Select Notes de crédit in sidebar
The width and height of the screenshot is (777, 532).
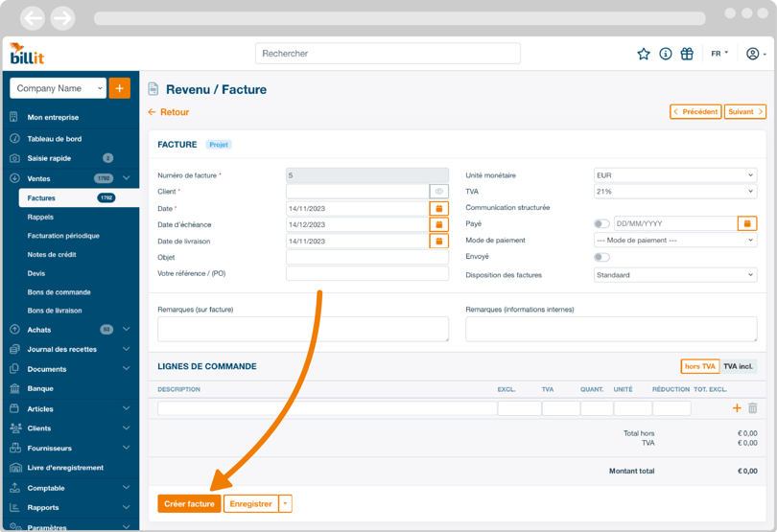click(52, 255)
